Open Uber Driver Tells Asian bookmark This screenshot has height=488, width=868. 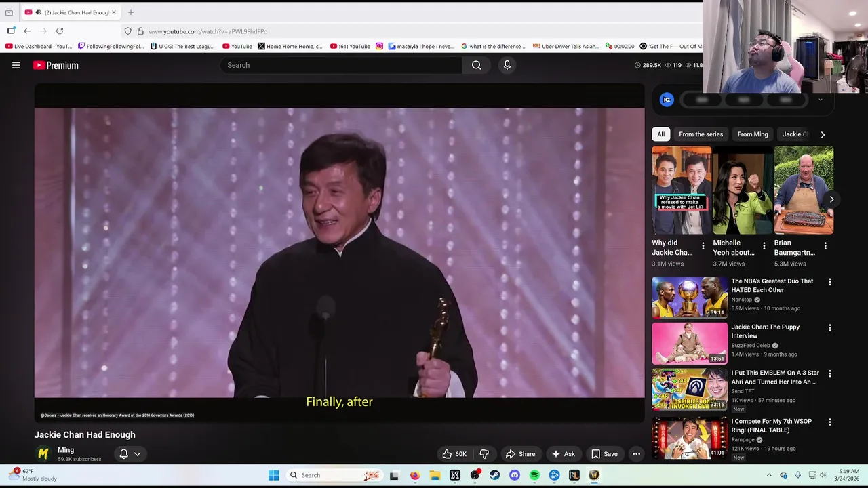[566, 46]
